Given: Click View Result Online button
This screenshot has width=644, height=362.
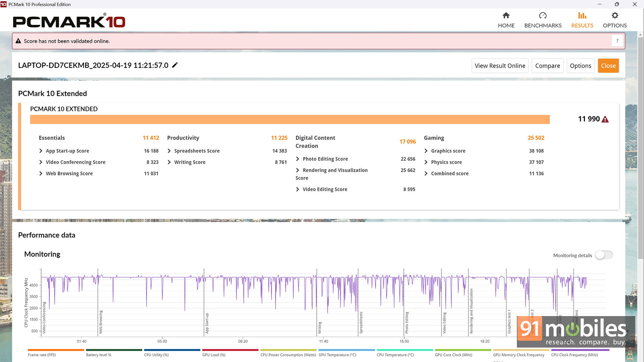Looking at the screenshot, I should tap(500, 66).
